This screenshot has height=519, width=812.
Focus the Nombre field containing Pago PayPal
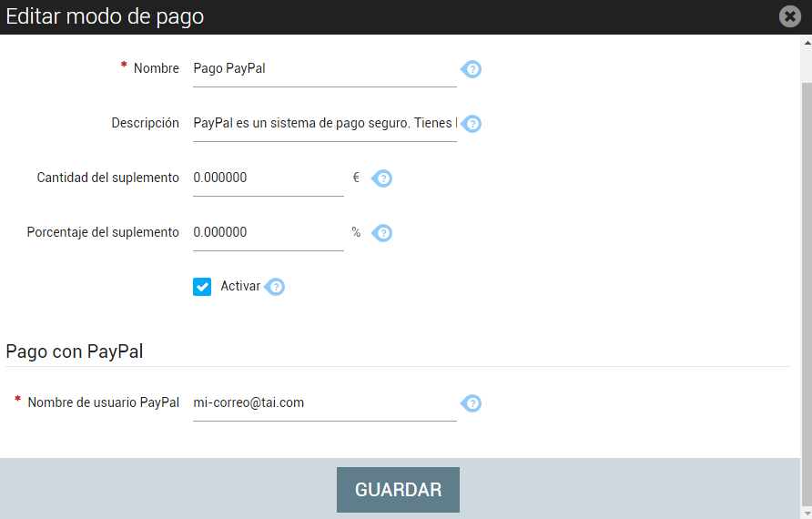[325, 69]
